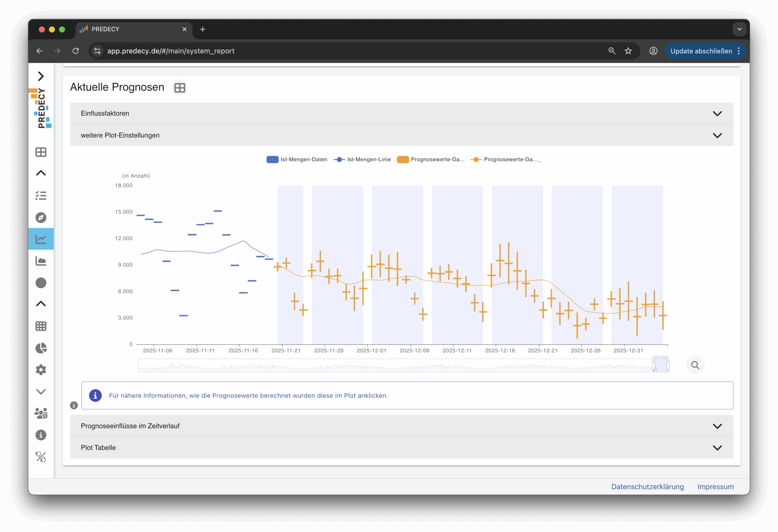
Task: Toggle Ist-Mengen-Daten legend series
Action: coord(297,160)
